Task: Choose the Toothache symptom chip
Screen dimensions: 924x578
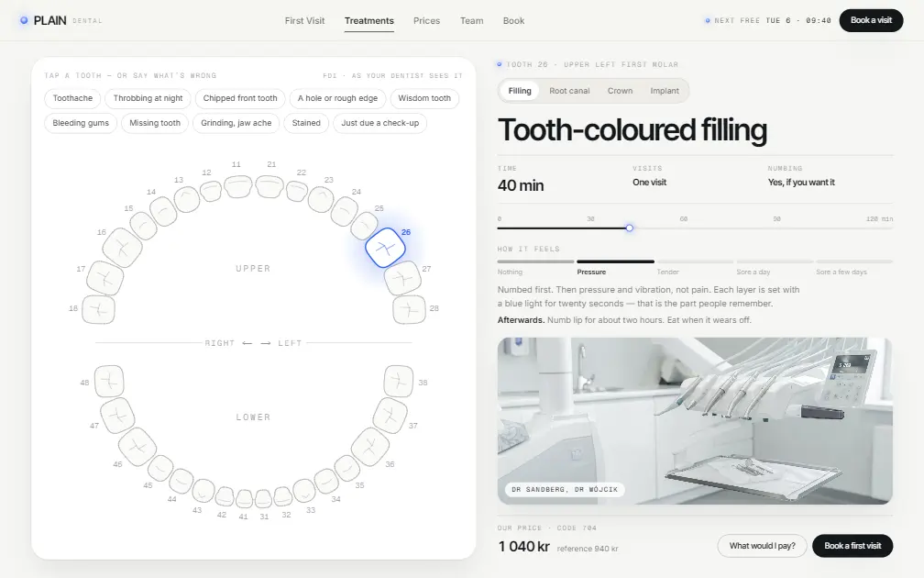Action: coord(72,98)
